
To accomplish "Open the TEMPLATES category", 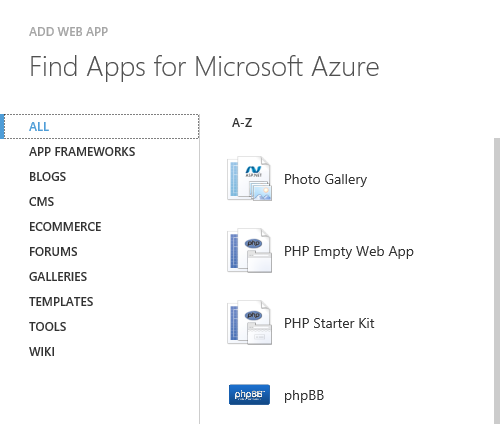I will tap(61, 302).
